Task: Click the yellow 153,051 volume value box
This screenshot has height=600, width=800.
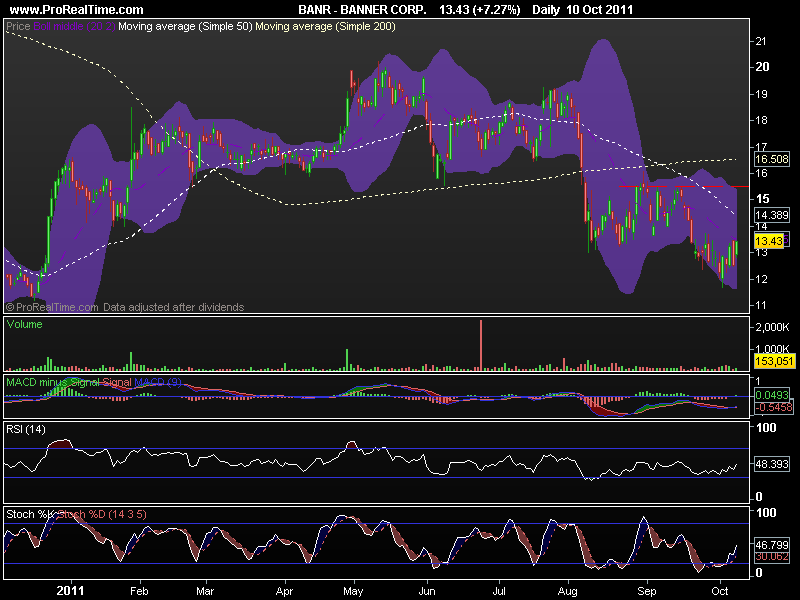Action: (x=774, y=361)
